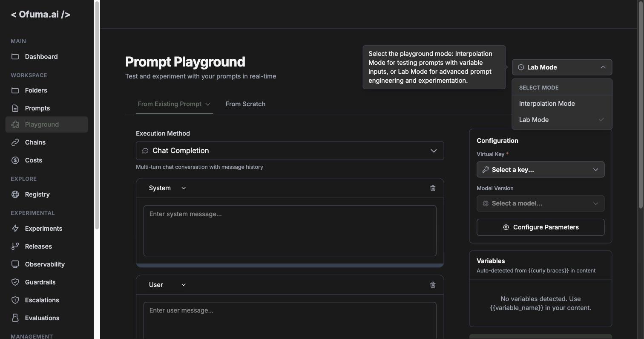Open the Select a key dropdown

pyautogui.click(x=540, y=170)
